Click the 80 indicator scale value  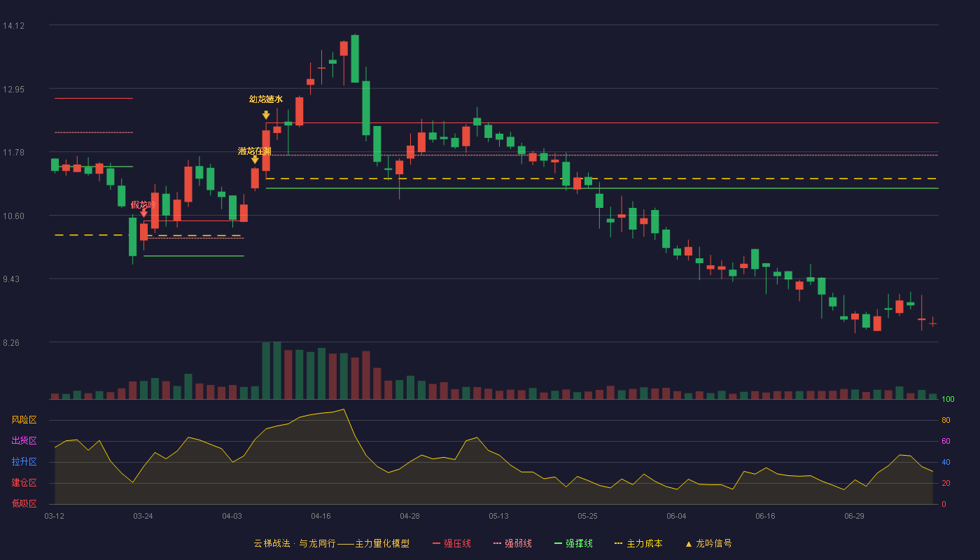point(946,420)
